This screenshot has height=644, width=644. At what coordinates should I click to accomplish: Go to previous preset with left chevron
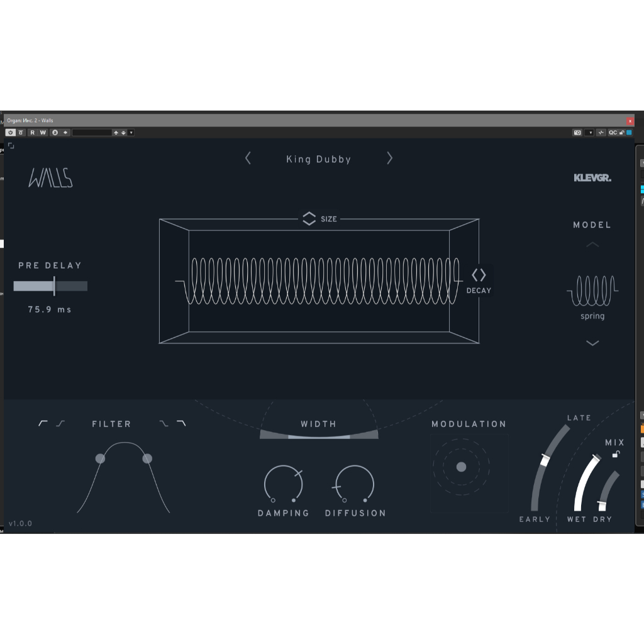pyautogui.click(x=248, y=158)
